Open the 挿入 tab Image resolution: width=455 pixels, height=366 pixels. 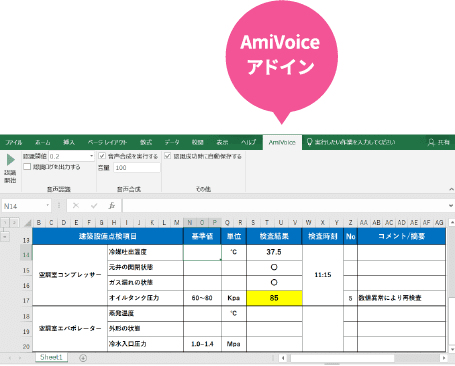69,142
